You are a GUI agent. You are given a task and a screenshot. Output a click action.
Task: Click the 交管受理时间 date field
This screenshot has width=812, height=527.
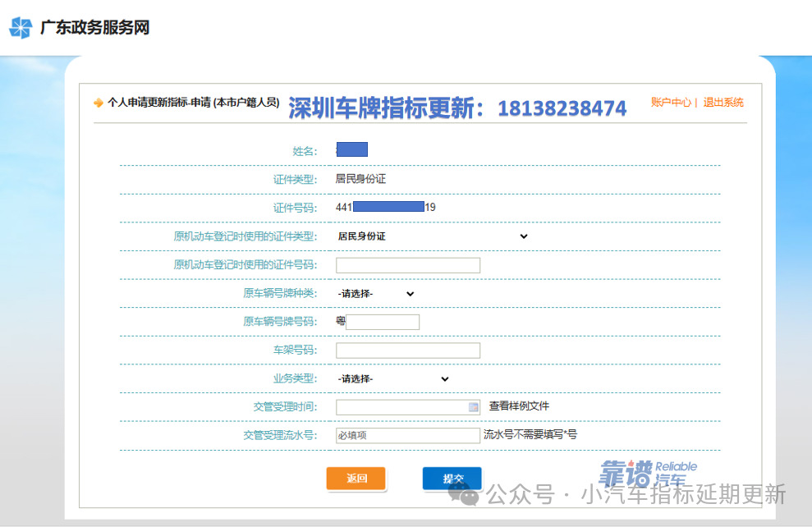click(x=401, y=407)
